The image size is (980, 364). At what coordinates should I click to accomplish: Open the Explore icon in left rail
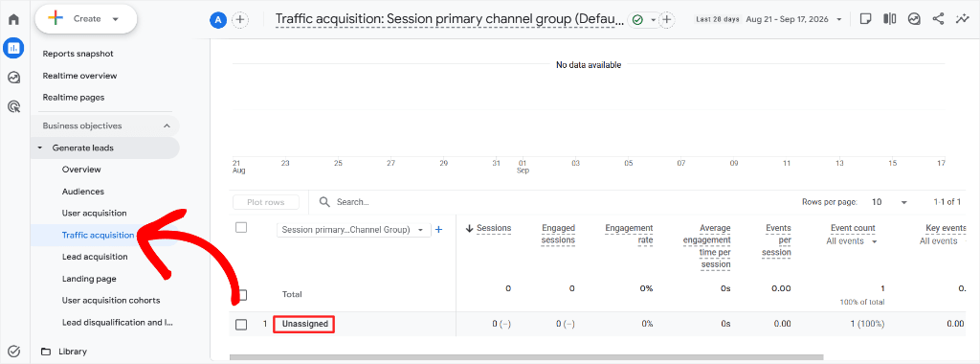(13, 77)
